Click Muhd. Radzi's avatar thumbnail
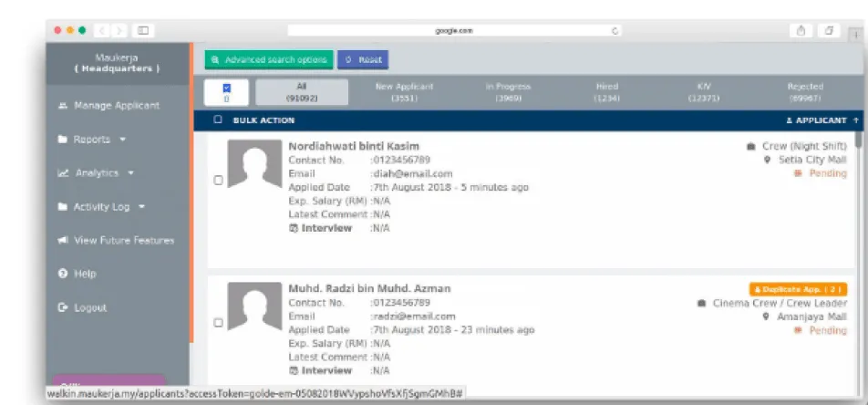Image resolution: width=868 pixels, height=405 pixels. [x=254, y=306]
